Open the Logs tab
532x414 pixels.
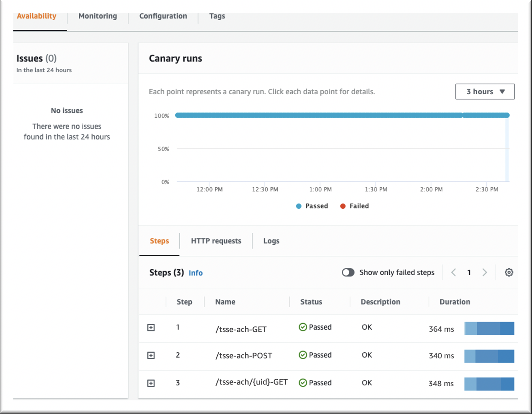pyautogui.click(x=271, y=241)
